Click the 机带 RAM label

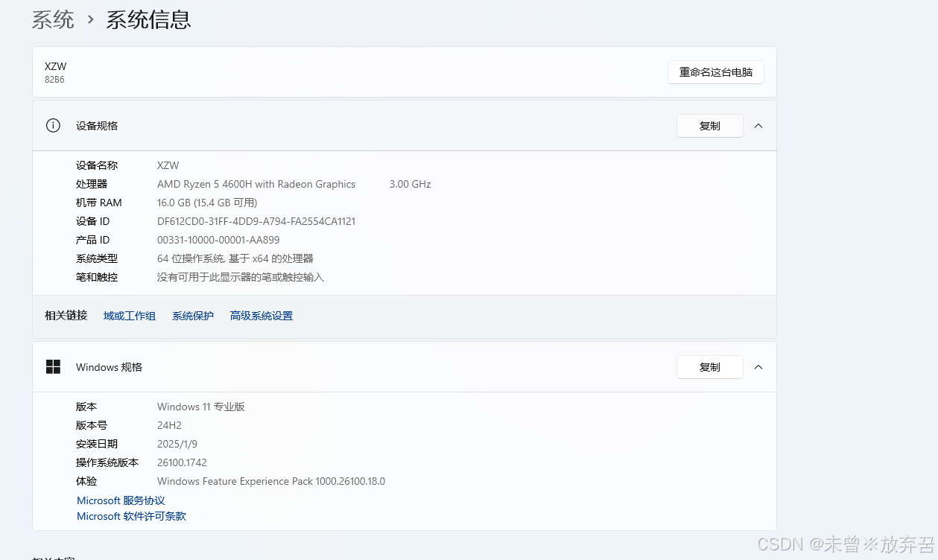[99, 203]
